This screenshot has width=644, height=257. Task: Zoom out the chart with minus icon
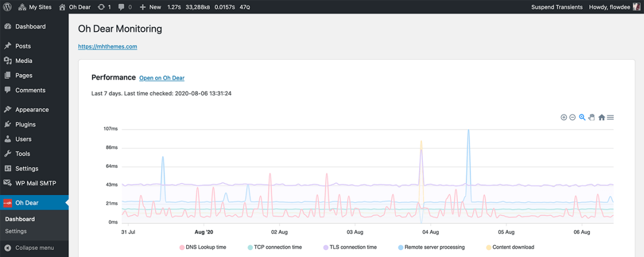(x=573, y=117)
